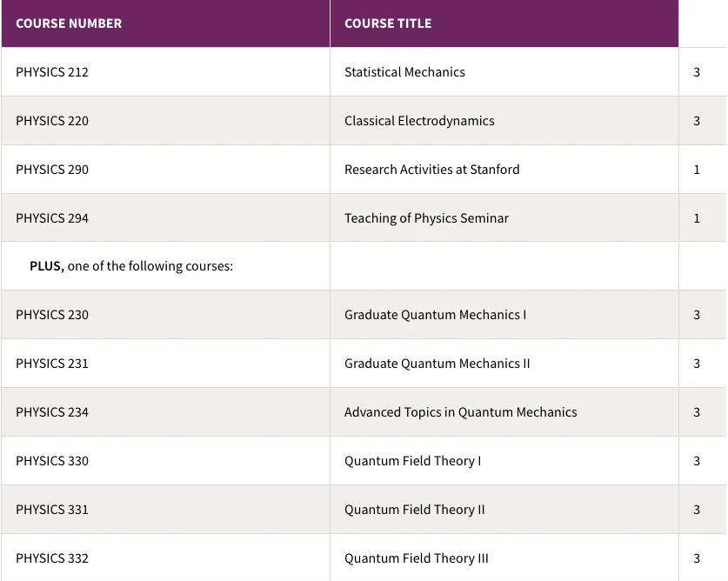The height and width of the screenshot is (581, 728).
Task: Click Research Activities at Stanford title
Action: point(432,170)
